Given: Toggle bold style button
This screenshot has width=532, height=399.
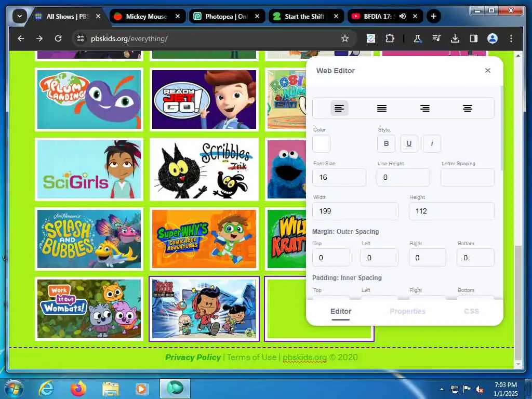Looking at the screenshot, I should coord(386,143).
